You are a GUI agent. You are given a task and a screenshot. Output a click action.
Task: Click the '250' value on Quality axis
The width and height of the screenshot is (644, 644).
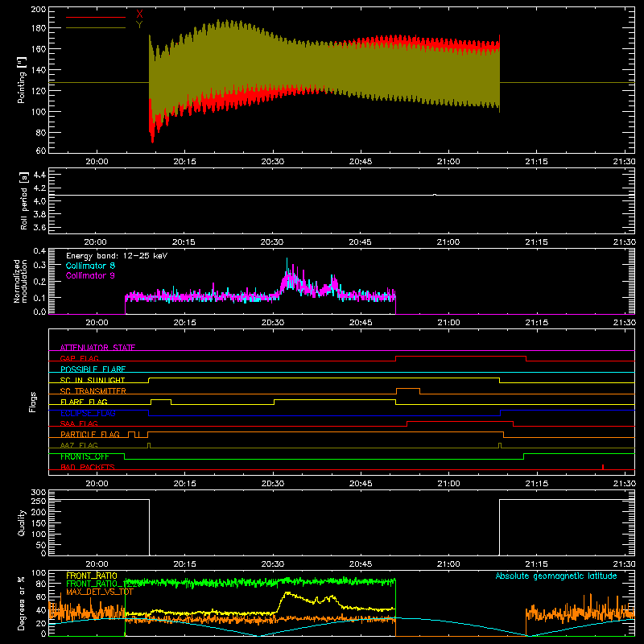pyautogui.click(x=39, y=501)
